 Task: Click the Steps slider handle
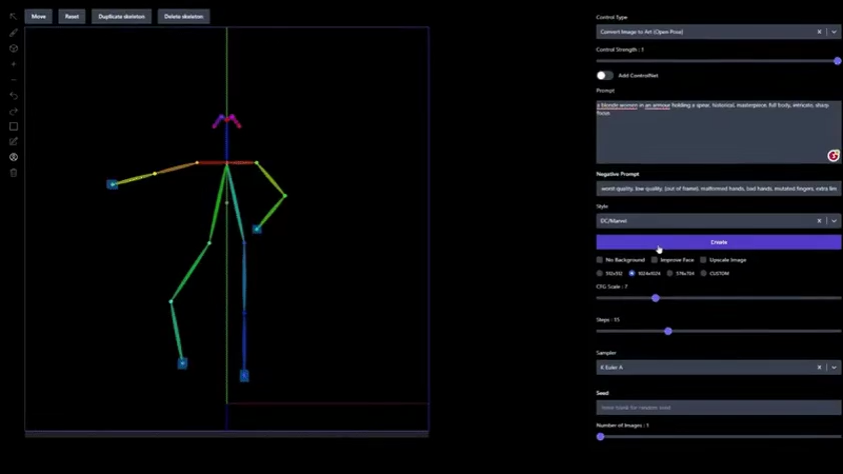click(x=668, y=331)
